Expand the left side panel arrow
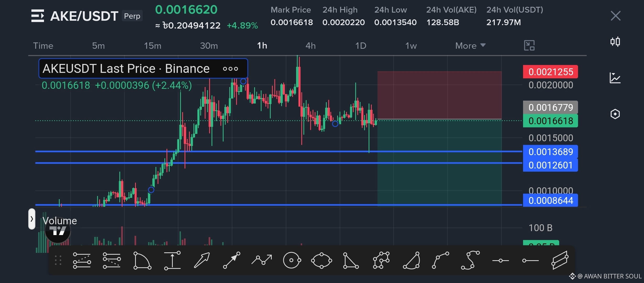The height and width of the screenshot is (283, 644). (x=32, y=219)
